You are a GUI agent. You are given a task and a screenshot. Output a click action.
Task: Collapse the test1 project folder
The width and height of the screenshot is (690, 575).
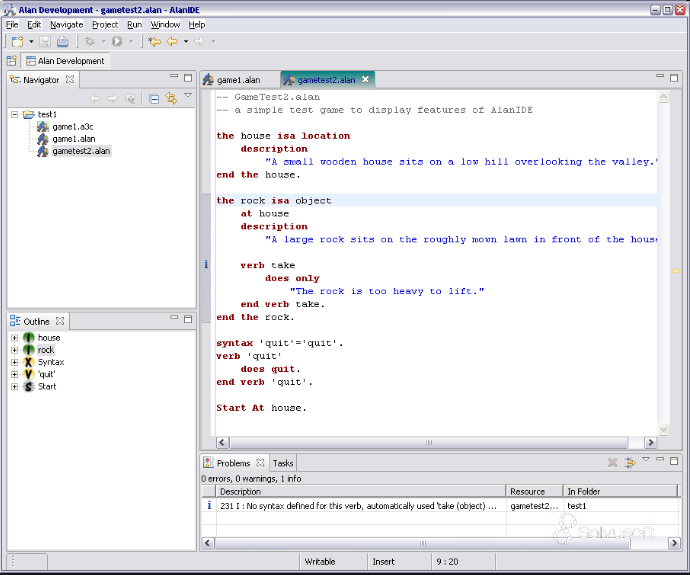(x=15, y=115)
